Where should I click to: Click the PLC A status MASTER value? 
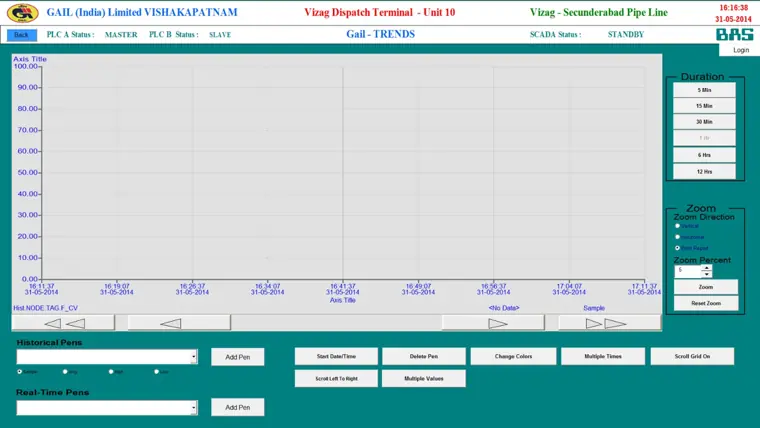121,35
